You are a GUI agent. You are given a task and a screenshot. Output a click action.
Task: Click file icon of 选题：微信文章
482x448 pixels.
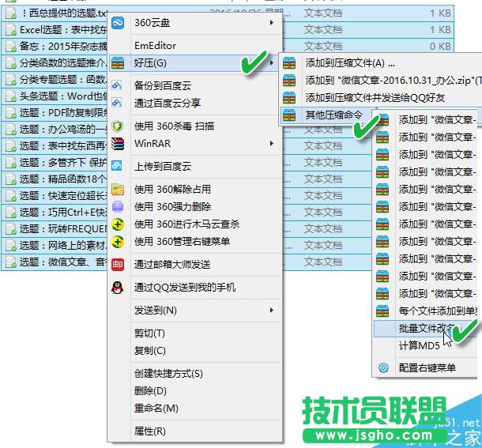(11, 262)
